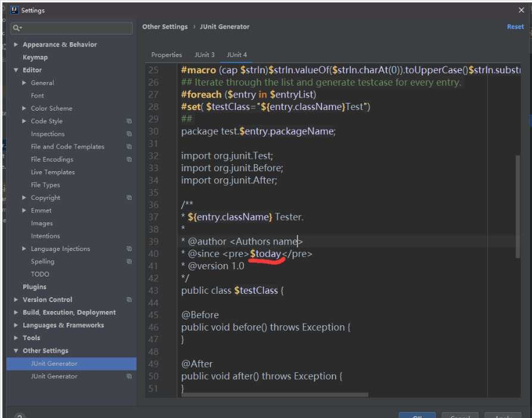Click the '@Before' annotation line

(x=200, y=315)
